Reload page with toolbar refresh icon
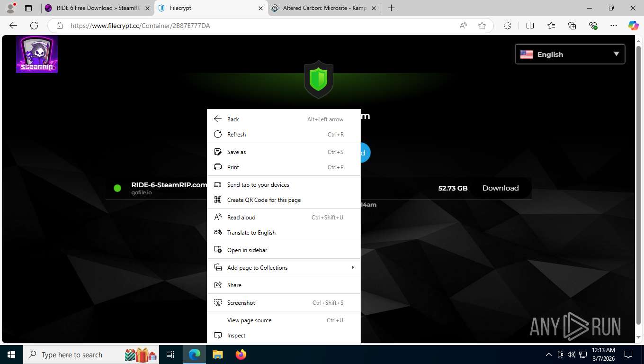The image size is (644, 364). tap(34, 26)
